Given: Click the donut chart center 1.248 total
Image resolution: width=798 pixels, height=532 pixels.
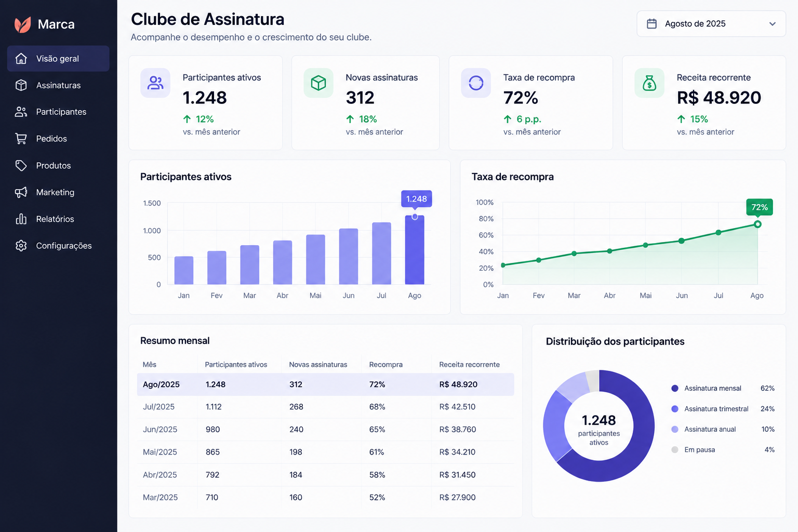Looking at the screenshot, I should [x=599, y=420].
